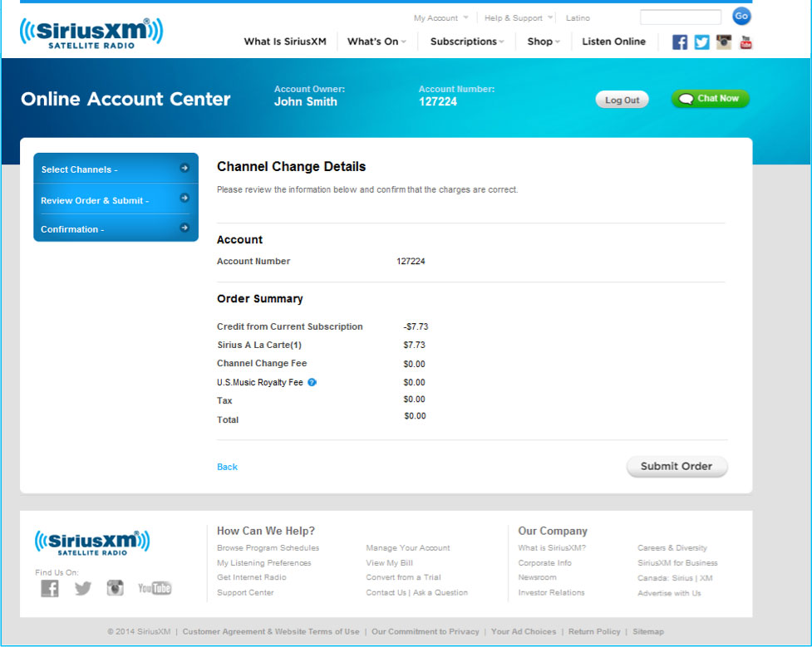This screenshot has height=647, width=812.
Task: Open Convert from a Trial link
Action: 403,577
